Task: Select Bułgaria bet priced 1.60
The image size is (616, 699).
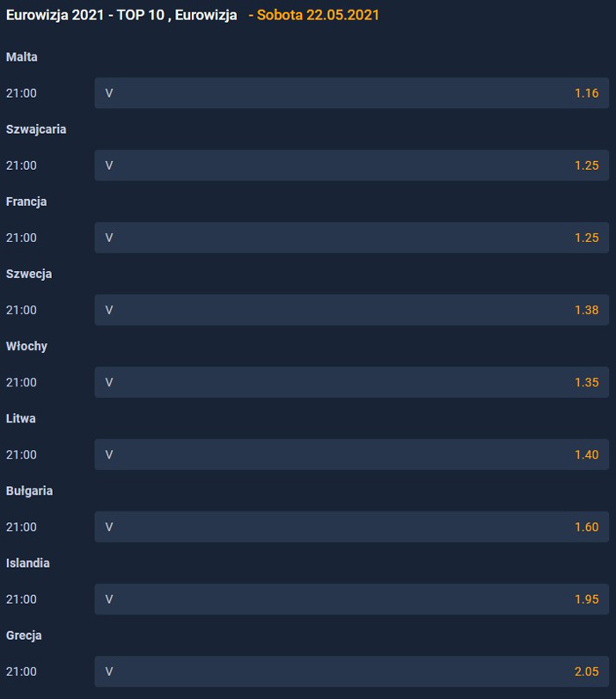Action: [x=351, y=526]
